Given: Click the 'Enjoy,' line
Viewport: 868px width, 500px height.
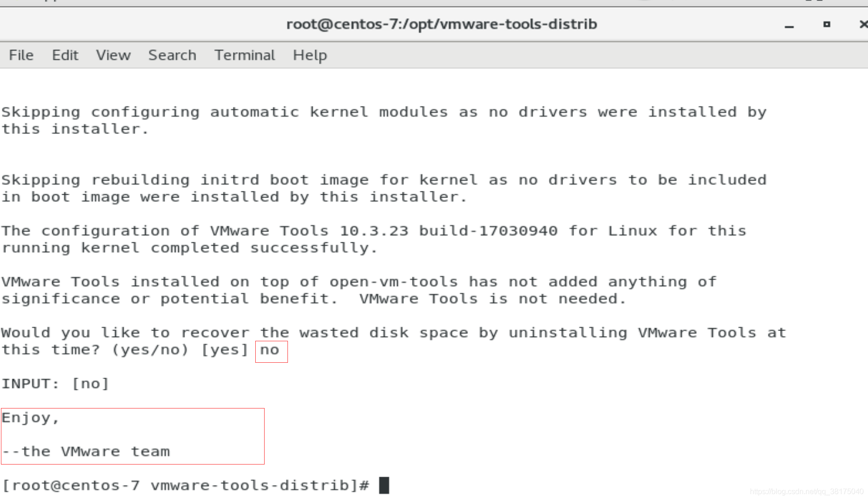Looking at the screenshot, I should 30,418.
